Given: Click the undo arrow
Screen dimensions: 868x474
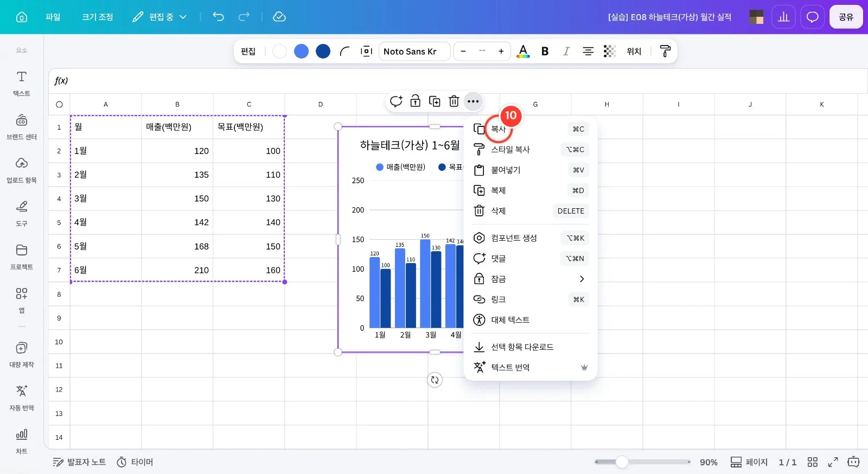Looking at the screenshot, I should [x=218, y=17].
